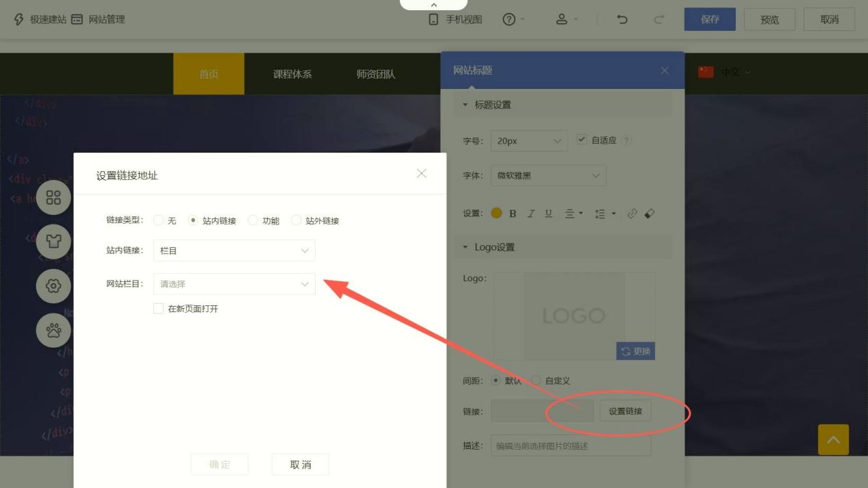Click the 自适应 help question icon
Screen dimensions: 868x488
click(x=626, y=140)
